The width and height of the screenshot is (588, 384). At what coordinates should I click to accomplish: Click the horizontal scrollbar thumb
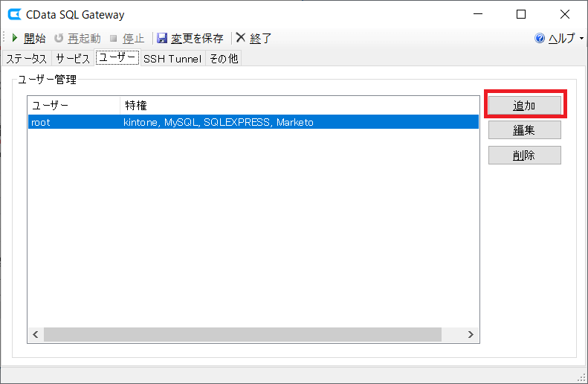(x=242, y=334)
